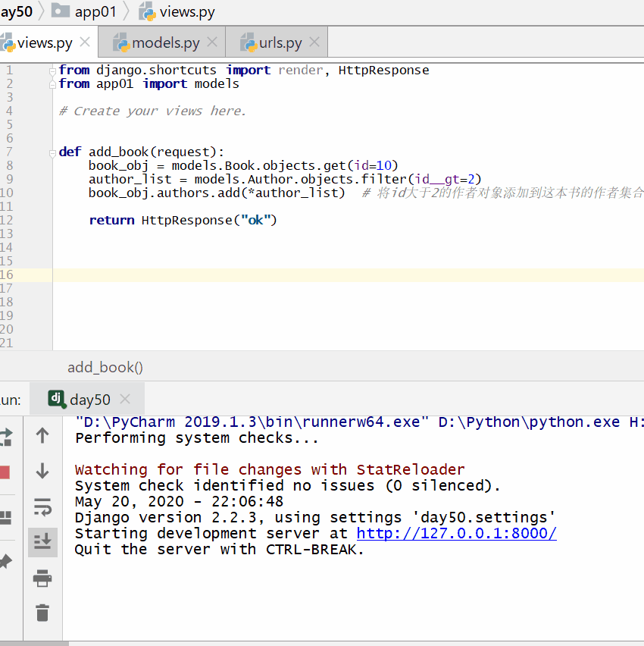Switch to the urls.py editor tab
Screen dimensions: 644x646
[x=280, y=43]
